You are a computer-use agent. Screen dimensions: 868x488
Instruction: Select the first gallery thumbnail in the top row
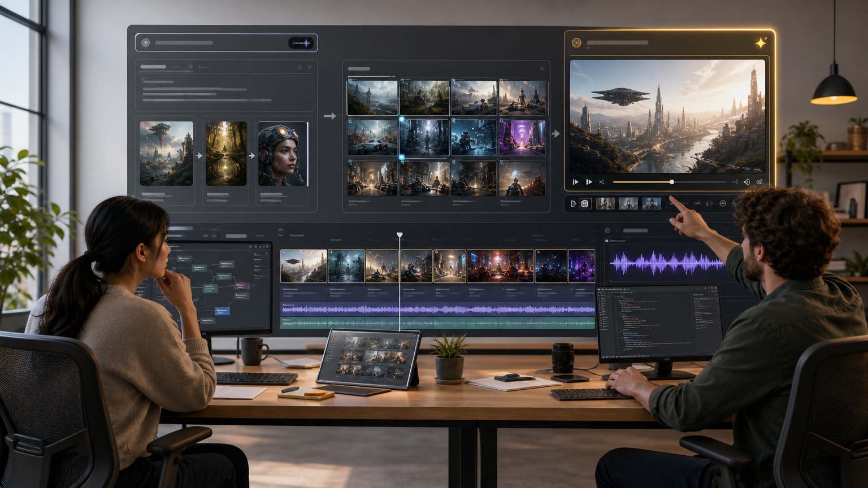tap(372, 98)
